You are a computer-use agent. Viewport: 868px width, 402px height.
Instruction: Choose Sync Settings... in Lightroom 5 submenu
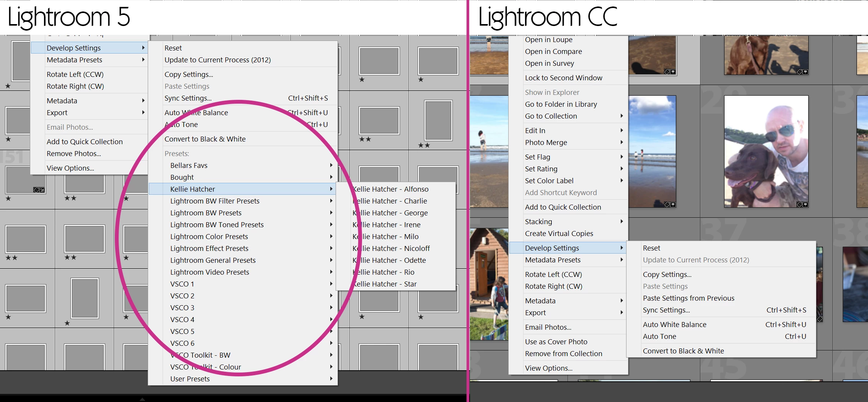pyautogui.click(x=243, y=98)
